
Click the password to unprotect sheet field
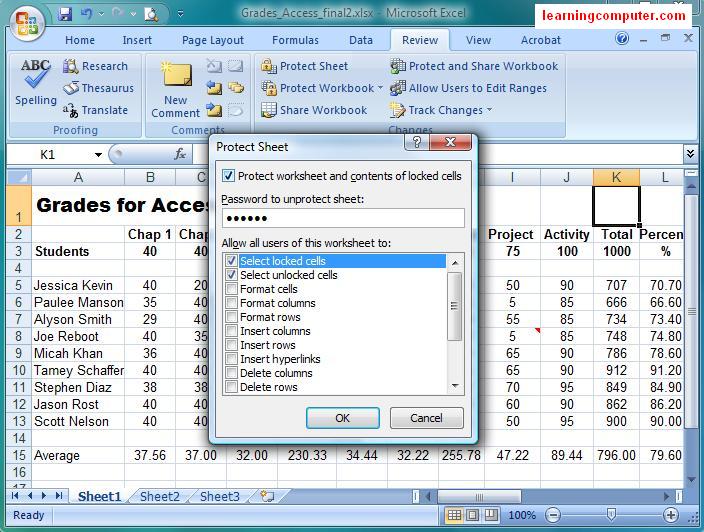pyautogui.click(x=343, y=218)
